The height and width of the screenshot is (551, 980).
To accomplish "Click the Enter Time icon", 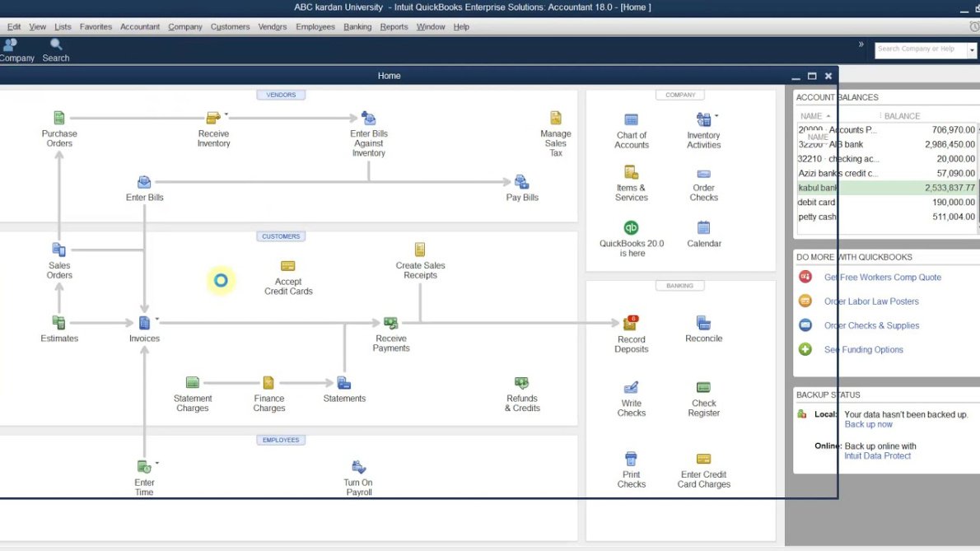I will 144,467.
